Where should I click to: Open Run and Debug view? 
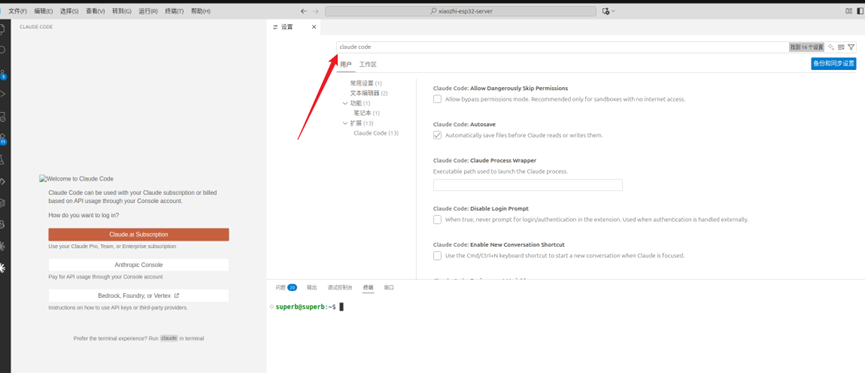tap(3, 94)
